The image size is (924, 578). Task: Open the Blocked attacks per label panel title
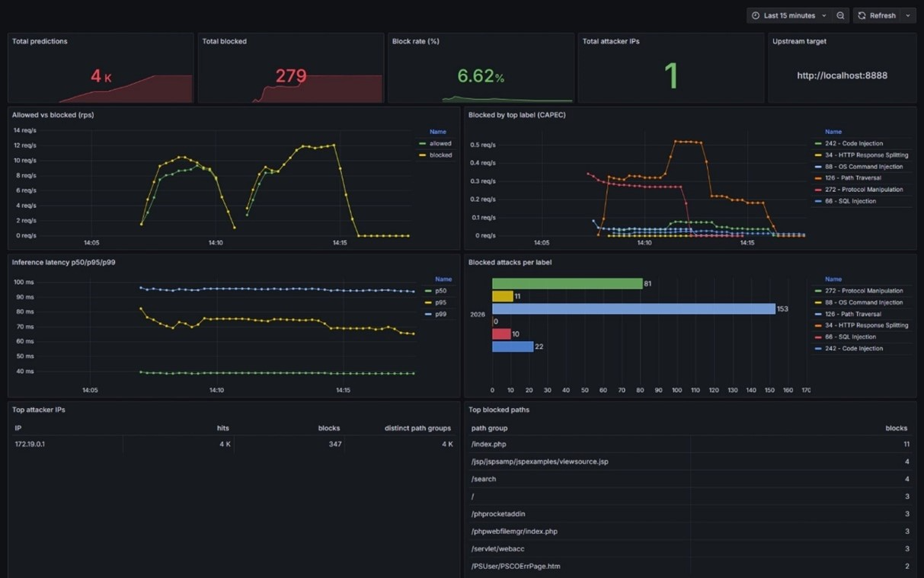pos(510,262)
